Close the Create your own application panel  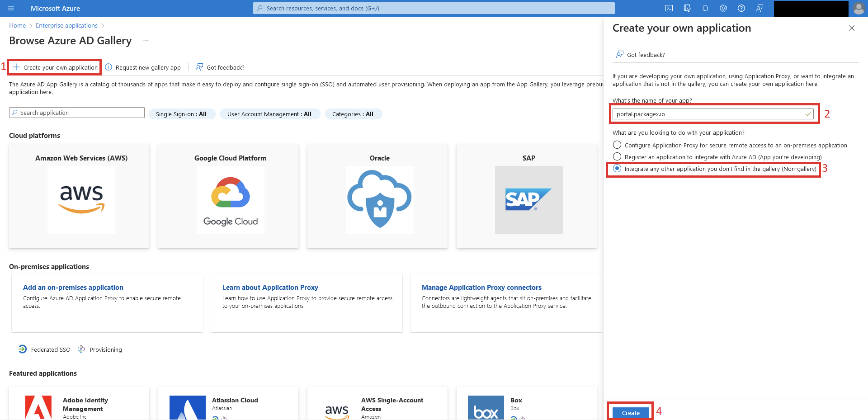852,28
